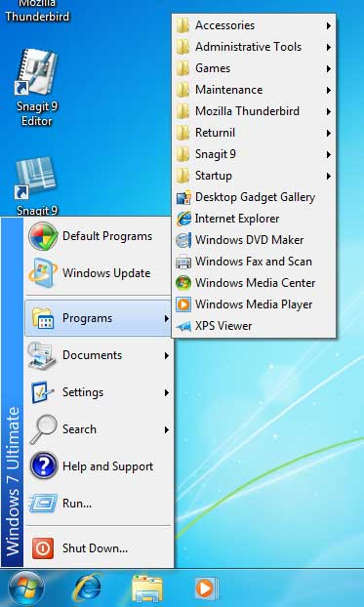
Task: Click the Start orb on taskbar
Action: pyautogui.click(x=25, y=588)
